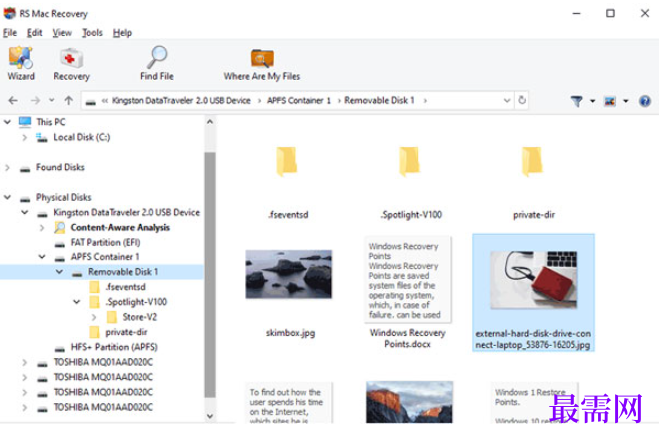Collapse Removable Disk 1 node

[x=59, y=272]
